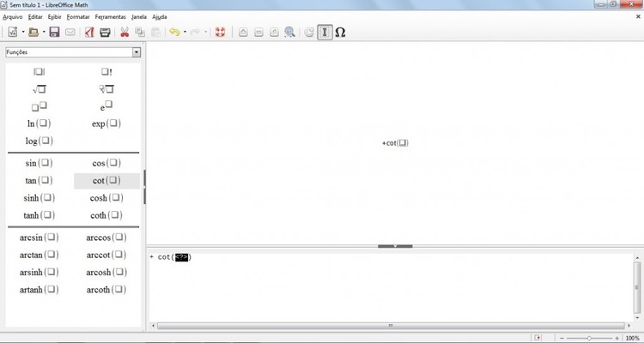Open the Ajuda menu
Screen dimensions: 644x343
point(160,17)
